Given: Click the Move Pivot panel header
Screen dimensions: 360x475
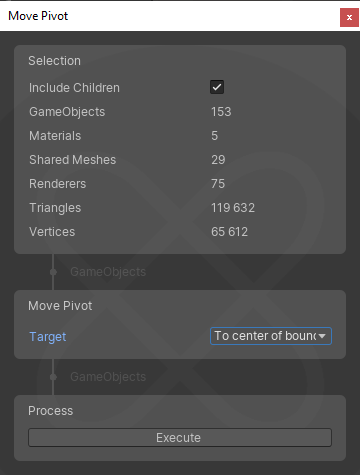Looking at the screenshot, I should [60, 306].
